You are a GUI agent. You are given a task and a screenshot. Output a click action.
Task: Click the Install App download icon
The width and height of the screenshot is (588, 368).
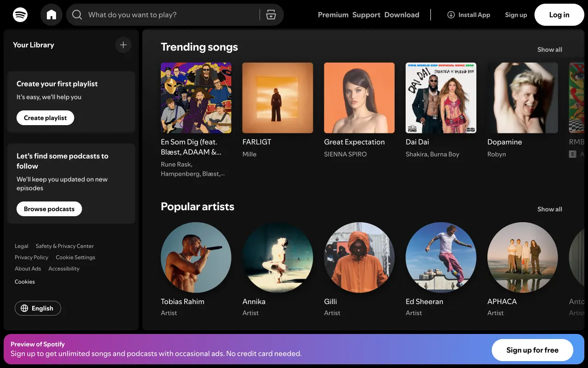pos(451,15)
